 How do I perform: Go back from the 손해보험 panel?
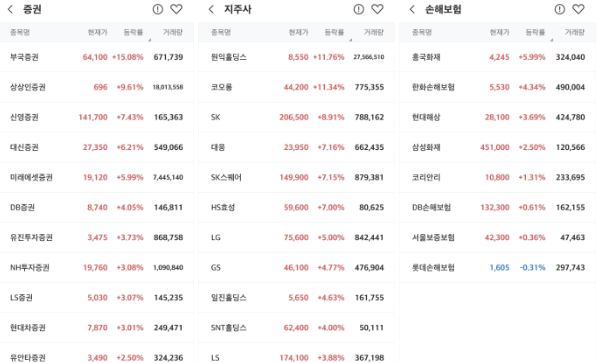[412, 9]
